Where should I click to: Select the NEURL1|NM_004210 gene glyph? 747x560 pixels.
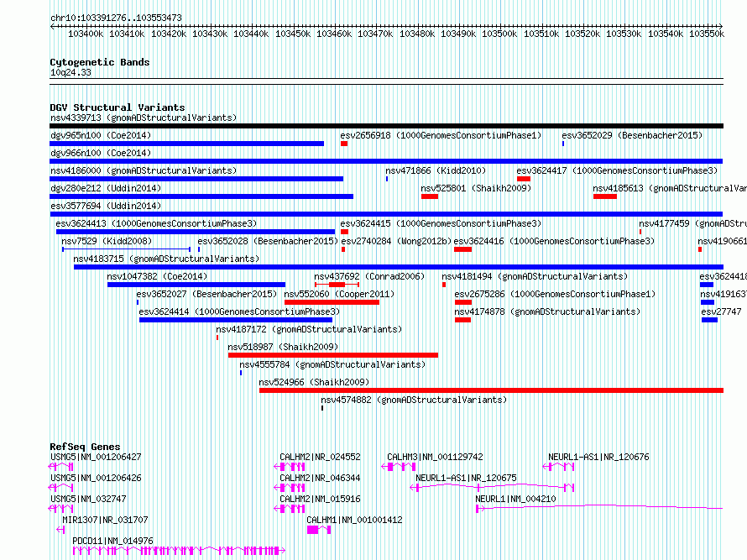click(x=600, y=509)
